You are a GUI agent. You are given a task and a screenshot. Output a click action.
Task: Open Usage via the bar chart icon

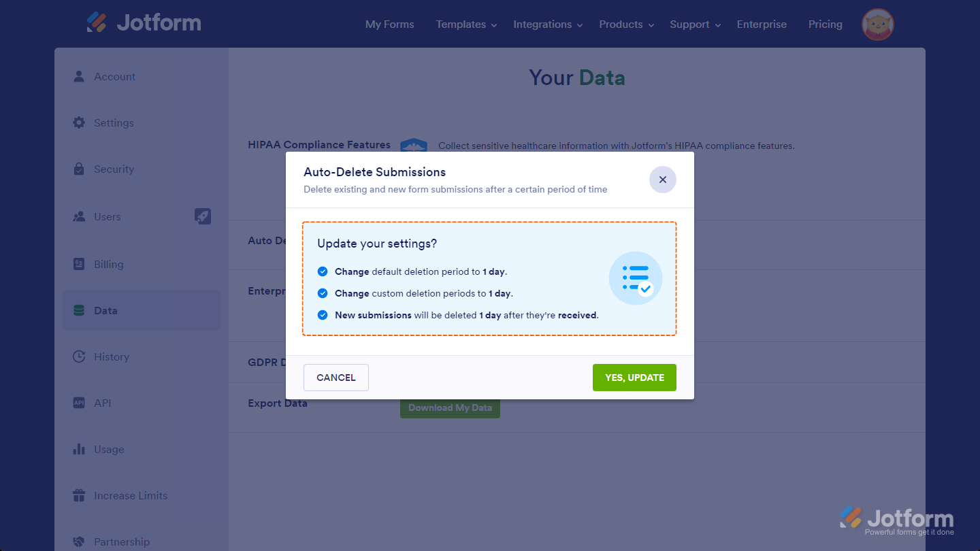pyautogui.click(x=79, y=449)
